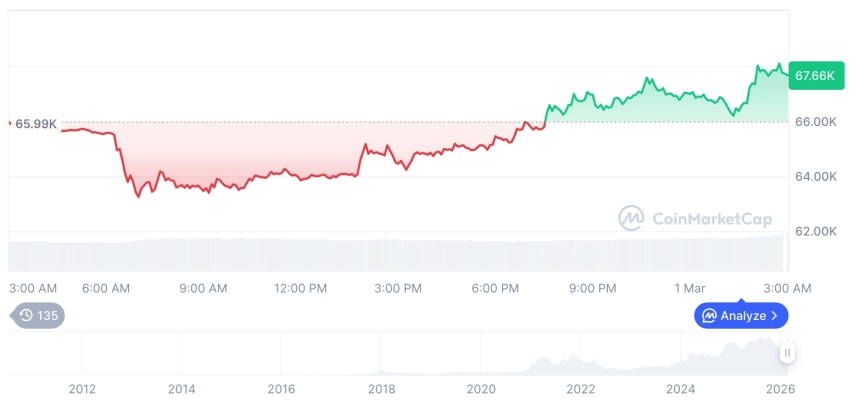Select 2024 on the history timeline

coord(681,388)
